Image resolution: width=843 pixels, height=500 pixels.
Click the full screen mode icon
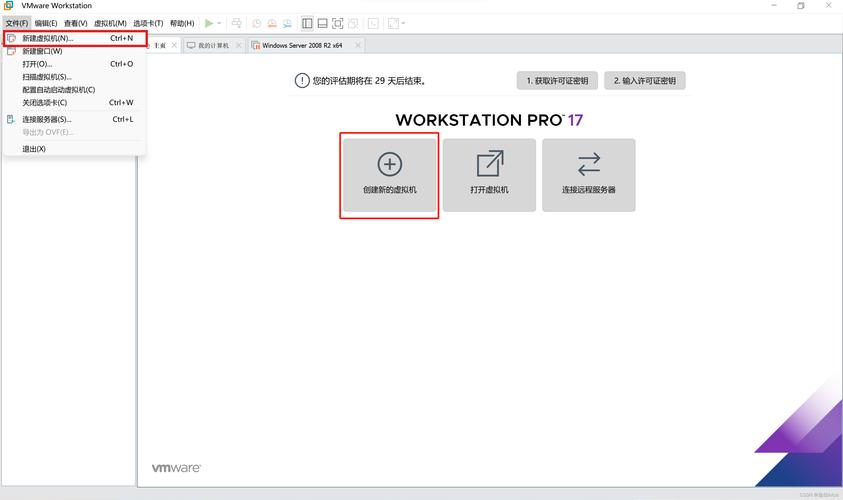(338, 23)
